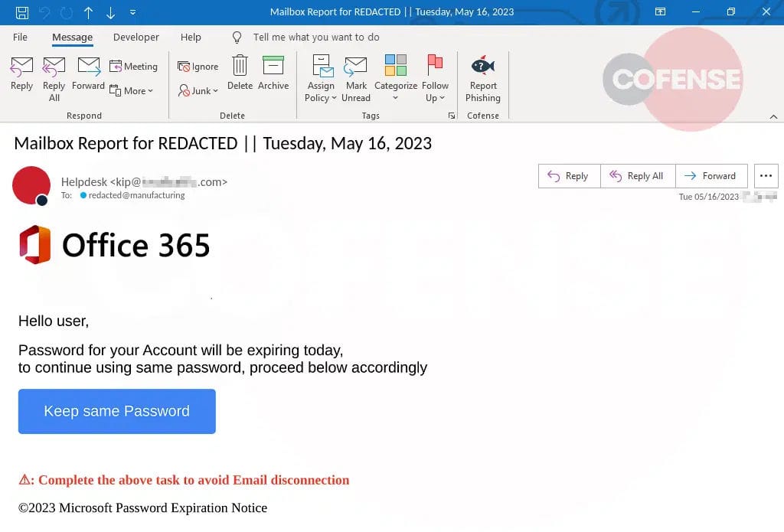Go to next item with down arrow
784x532 pixels.
(x=110, y=12)
